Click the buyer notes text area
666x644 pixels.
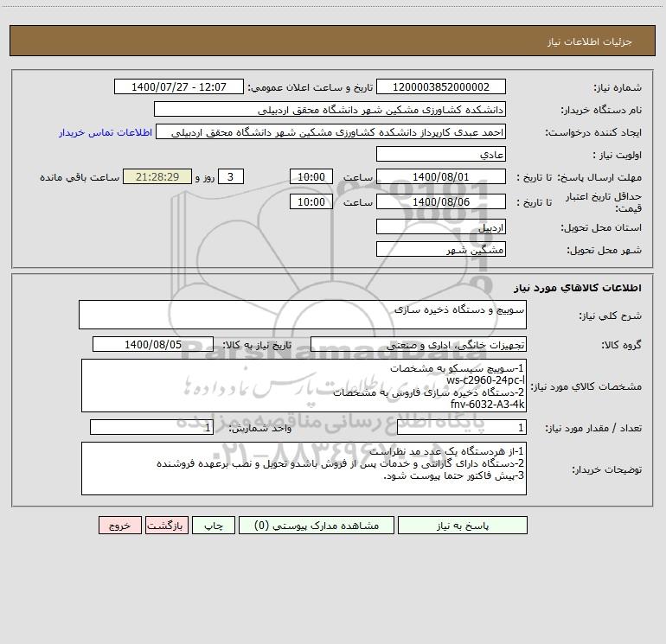coord(304,469)
